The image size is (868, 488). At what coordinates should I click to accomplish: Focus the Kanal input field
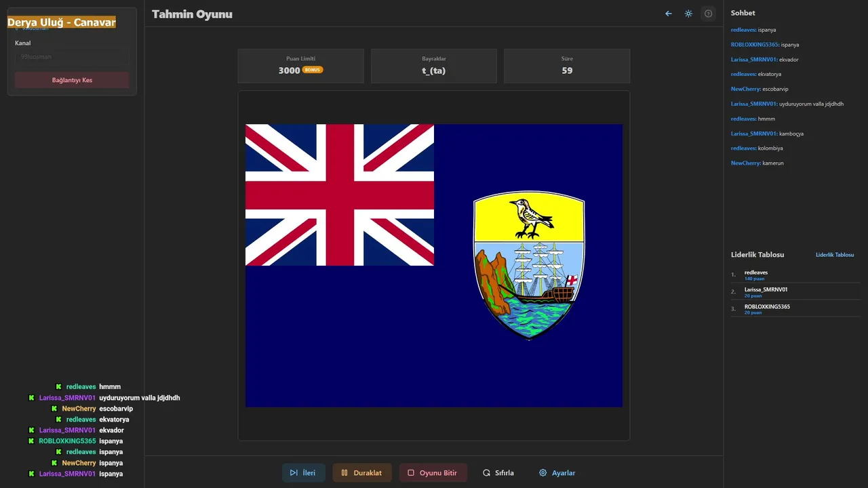(x=72, y=57)
